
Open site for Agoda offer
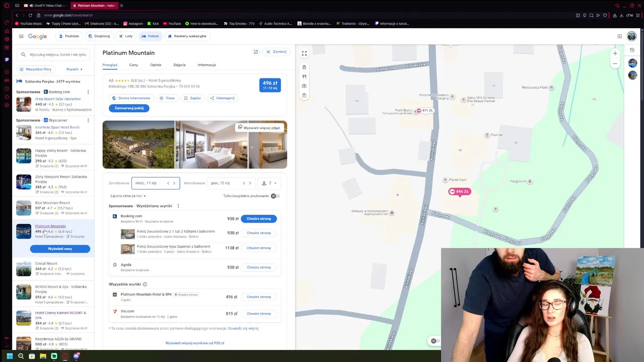click(x=259, y=267)
